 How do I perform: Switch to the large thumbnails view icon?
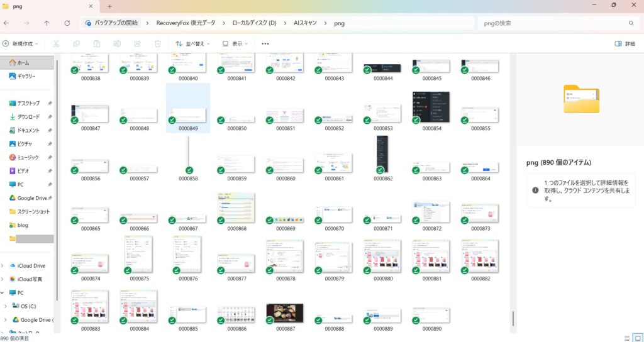click(x=638, y=338)
